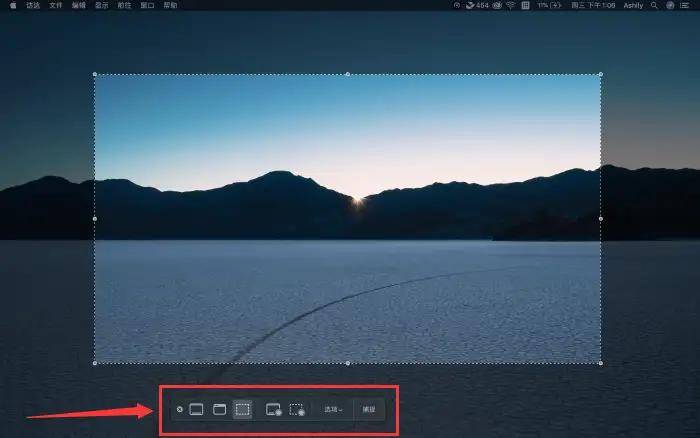The width and height of the screenshot is (700, 438).
Task: Open the 选项 options dropdown
Action: pyautogui.click(x=333, y=409)
